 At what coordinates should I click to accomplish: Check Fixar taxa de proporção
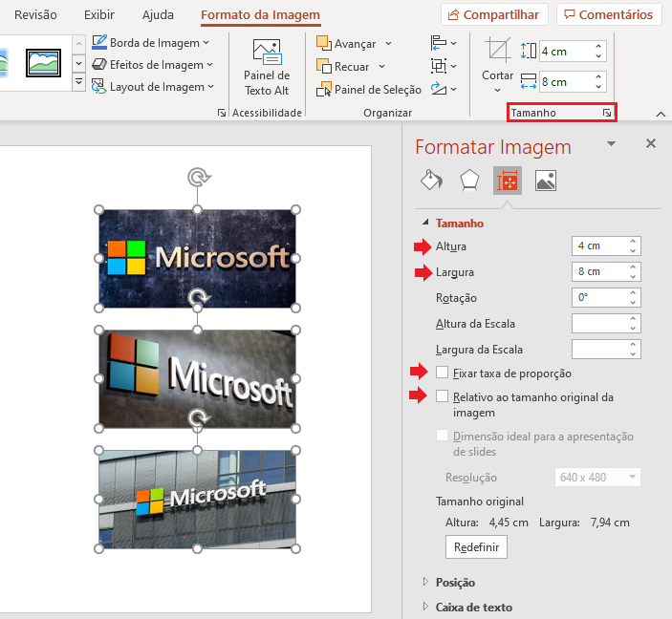pos(442,373)
